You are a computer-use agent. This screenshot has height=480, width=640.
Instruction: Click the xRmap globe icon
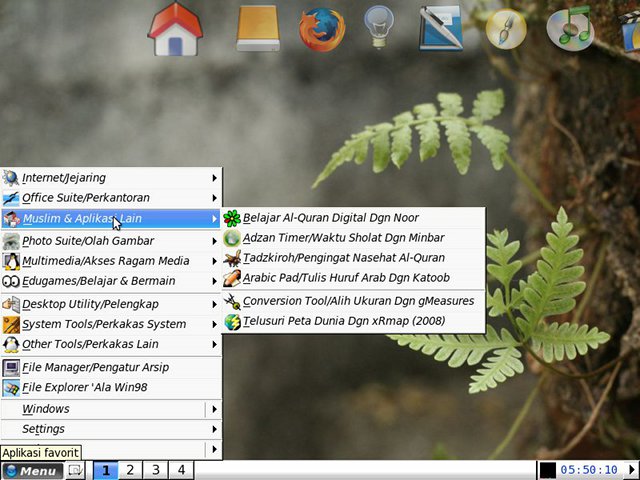[232, 321]
